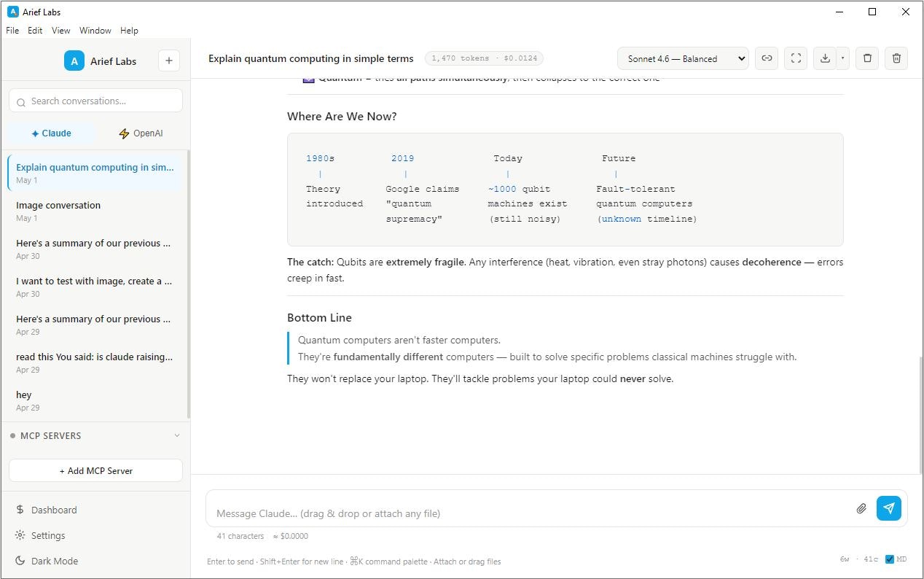Click the paperclip attach file icon

pyautogui.click(x=861, y=508)
